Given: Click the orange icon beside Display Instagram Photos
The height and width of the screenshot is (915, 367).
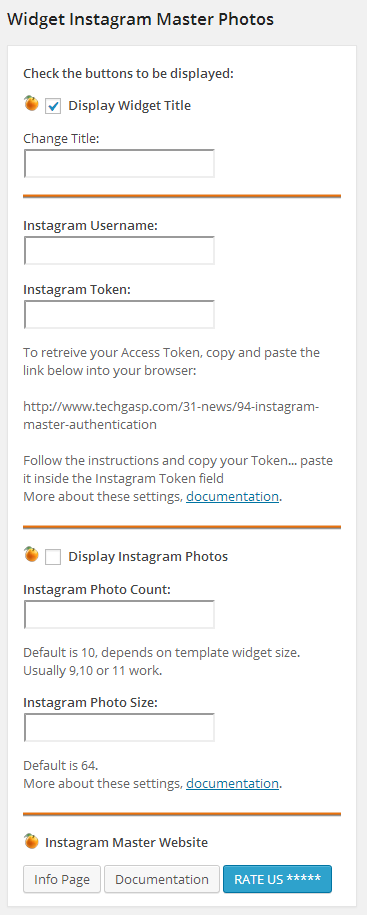Looking at the screenshot, I should point(32,554).
